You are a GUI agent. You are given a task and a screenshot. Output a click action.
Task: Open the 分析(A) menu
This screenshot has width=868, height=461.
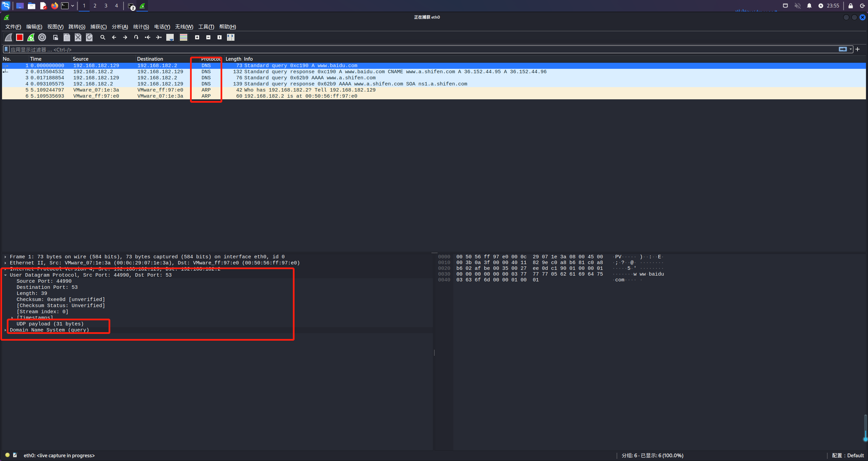click(120, 27)
